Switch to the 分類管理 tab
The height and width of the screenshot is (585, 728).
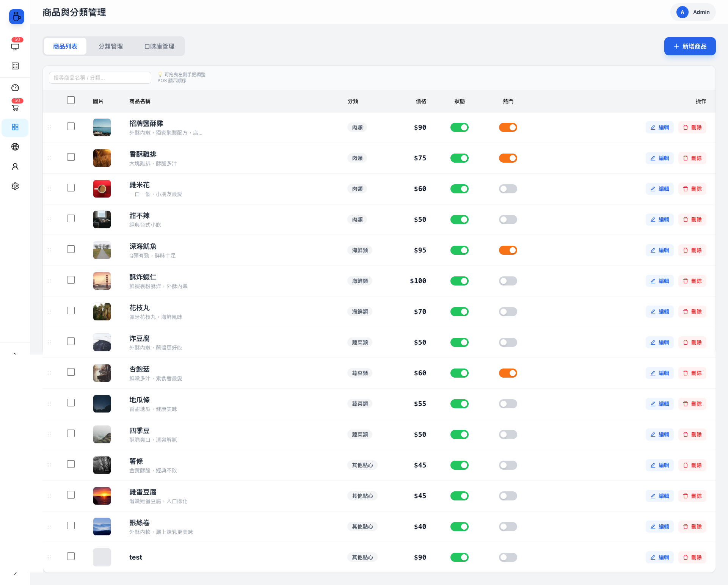pyautogui.click(x=111, y=46)
